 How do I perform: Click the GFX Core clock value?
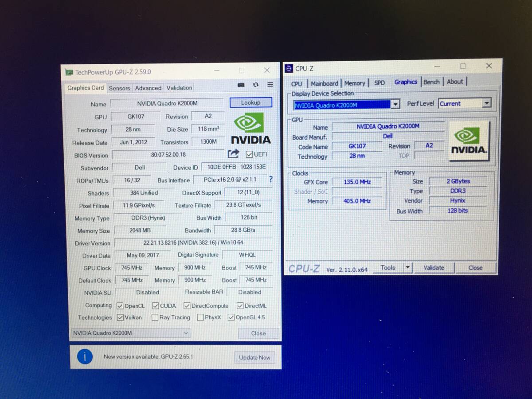[357, 182]
